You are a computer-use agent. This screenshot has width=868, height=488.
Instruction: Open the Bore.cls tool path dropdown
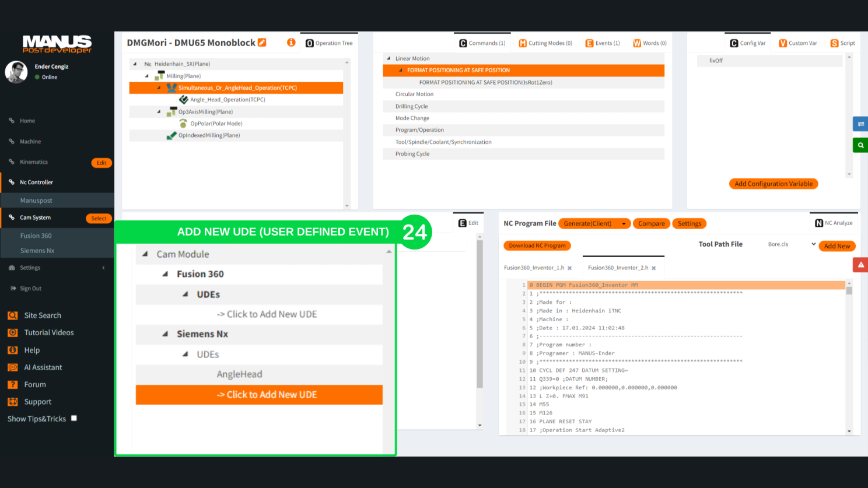813,244
